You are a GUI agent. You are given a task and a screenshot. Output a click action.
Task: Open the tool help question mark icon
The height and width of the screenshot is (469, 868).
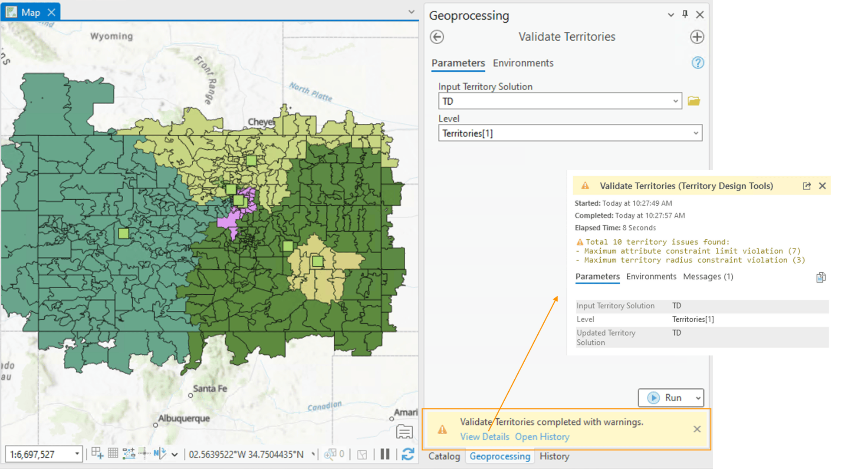pos(697,63)
